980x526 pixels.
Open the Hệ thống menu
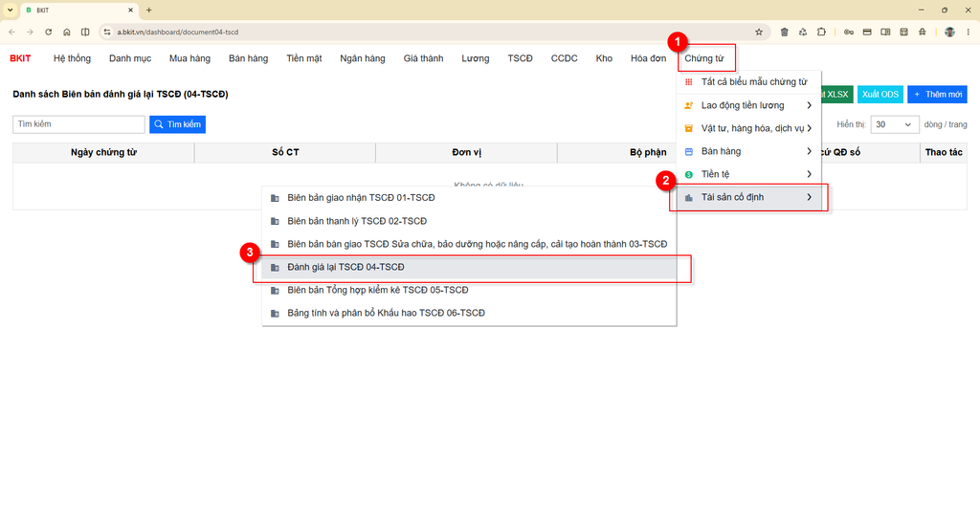pyautogui.click(x=72, y=58)
